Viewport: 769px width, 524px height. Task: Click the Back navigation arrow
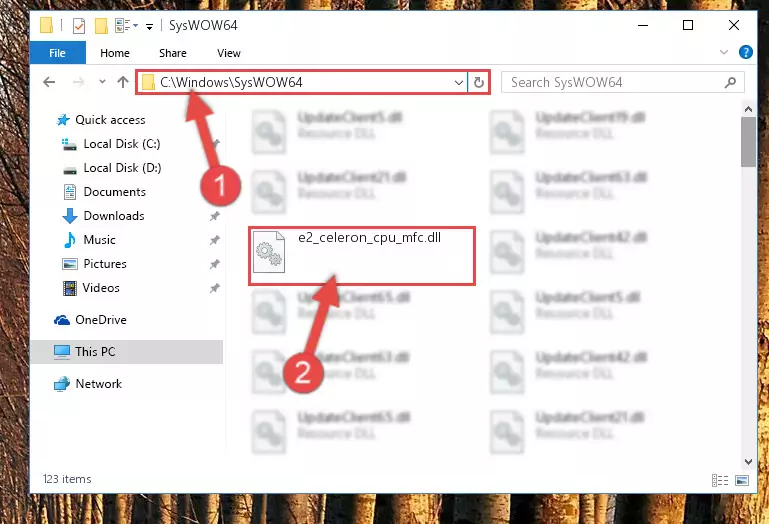click(x=49, y=82)
